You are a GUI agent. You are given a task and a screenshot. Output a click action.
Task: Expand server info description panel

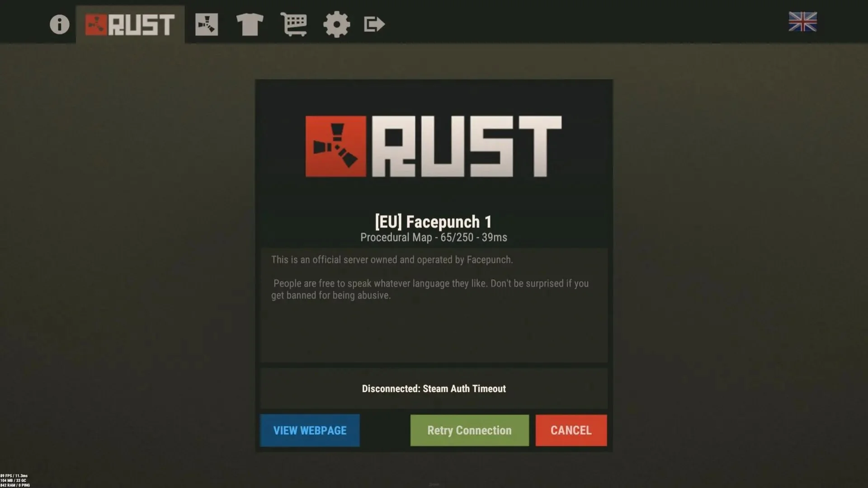coord(434,304)
